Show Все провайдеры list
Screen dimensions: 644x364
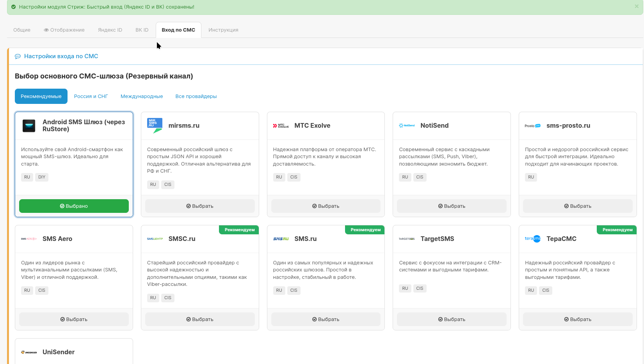(196, 96)
